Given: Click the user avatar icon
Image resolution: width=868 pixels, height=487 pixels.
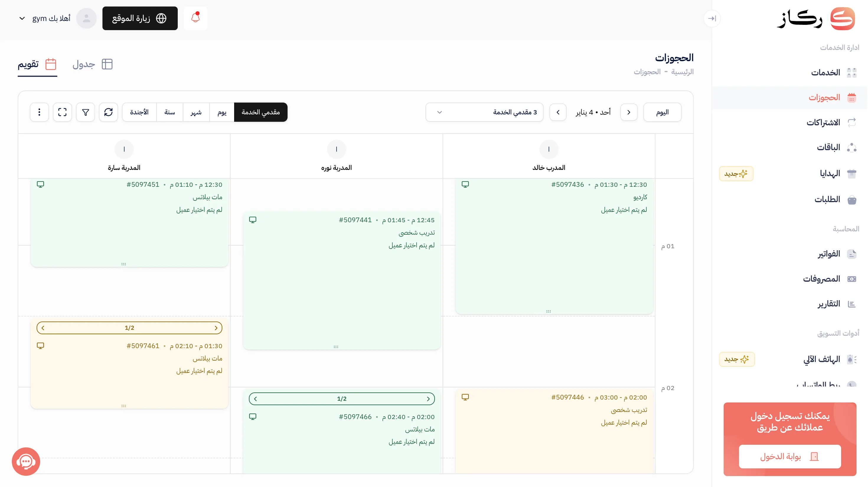Looking at the screenshot, I should 87,18.
